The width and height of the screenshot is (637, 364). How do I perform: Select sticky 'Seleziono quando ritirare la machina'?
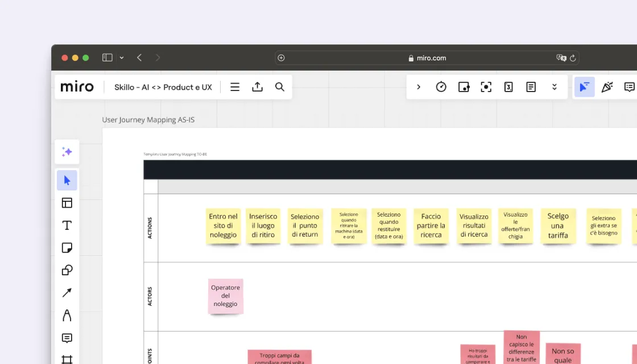349,226
